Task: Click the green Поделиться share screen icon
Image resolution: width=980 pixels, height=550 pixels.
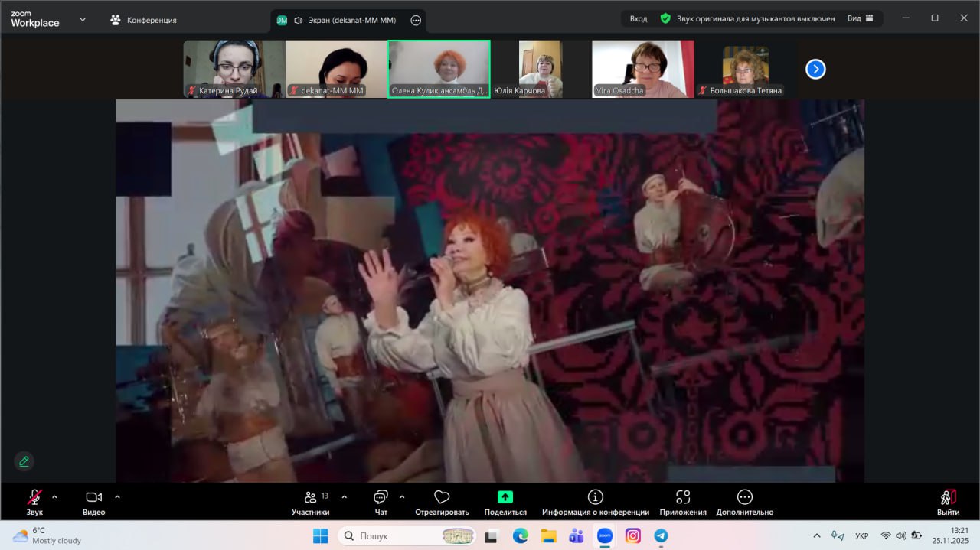Action: tap(505, 497)
